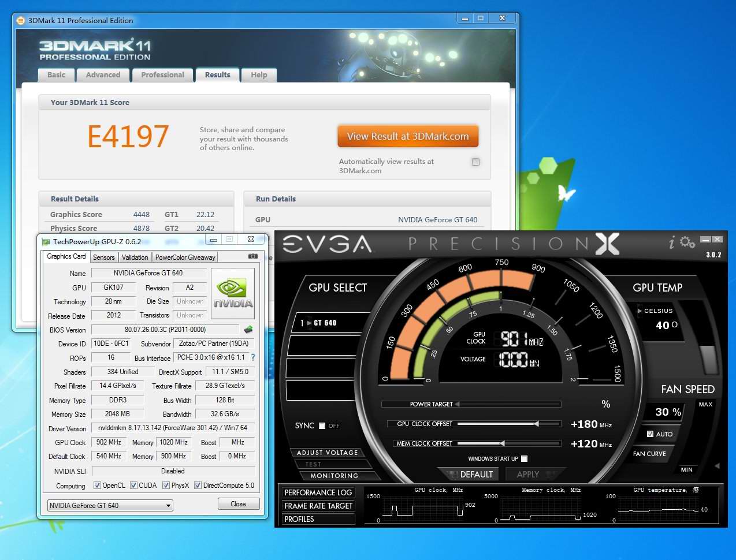This screenshot has height=560, width=736.
Task: Uncheck the fan speed AUTO checkbox
Action: tap(650, 434)
